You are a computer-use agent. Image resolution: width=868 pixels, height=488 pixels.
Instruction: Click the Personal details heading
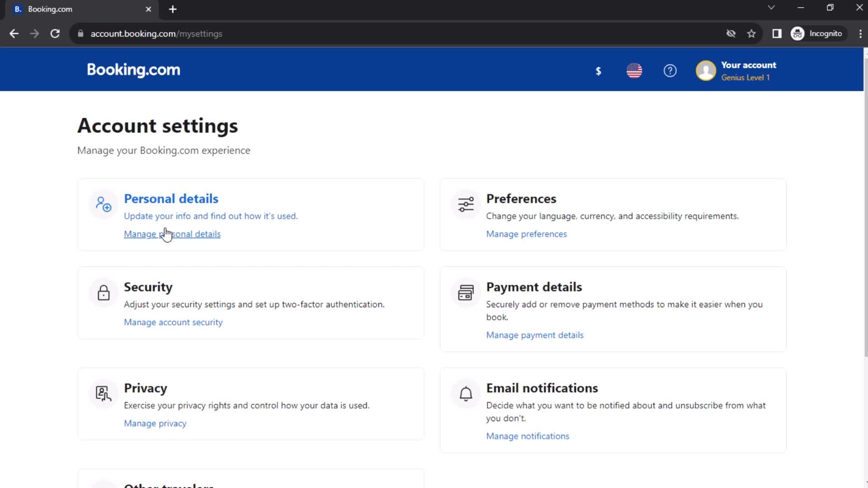click(171, 199)
